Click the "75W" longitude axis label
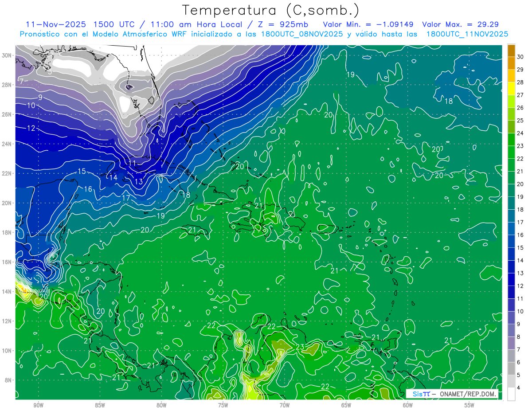The height and width of the screenshot is (411, 532). pos(223,405)
